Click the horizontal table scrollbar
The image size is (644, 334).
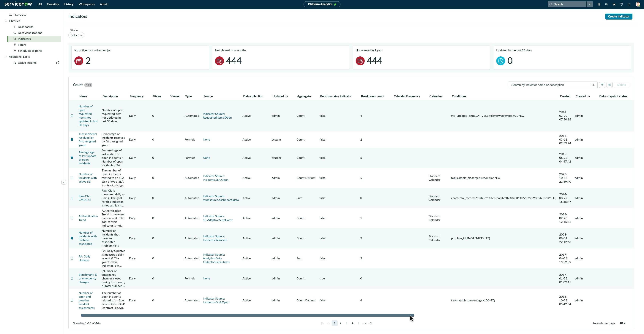coord(247,316)
